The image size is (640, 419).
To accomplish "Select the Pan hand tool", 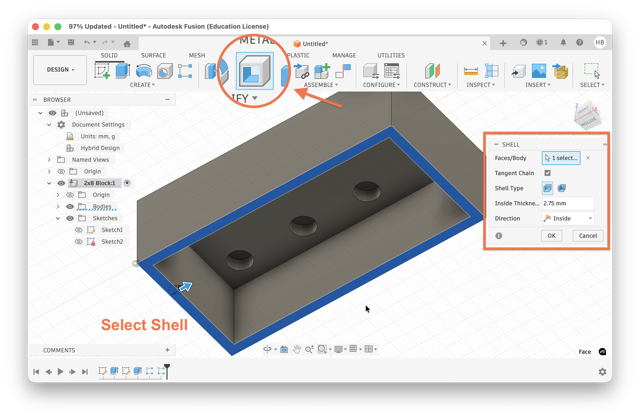I will pos(297,349).
